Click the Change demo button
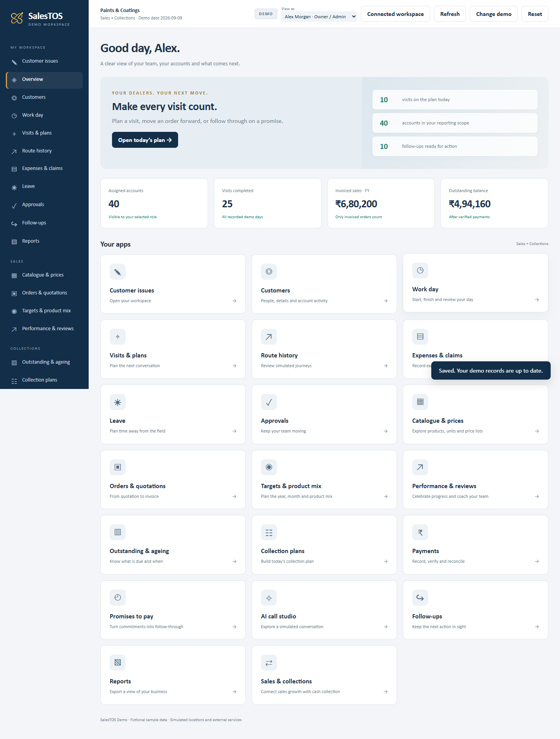 (493, 14)
